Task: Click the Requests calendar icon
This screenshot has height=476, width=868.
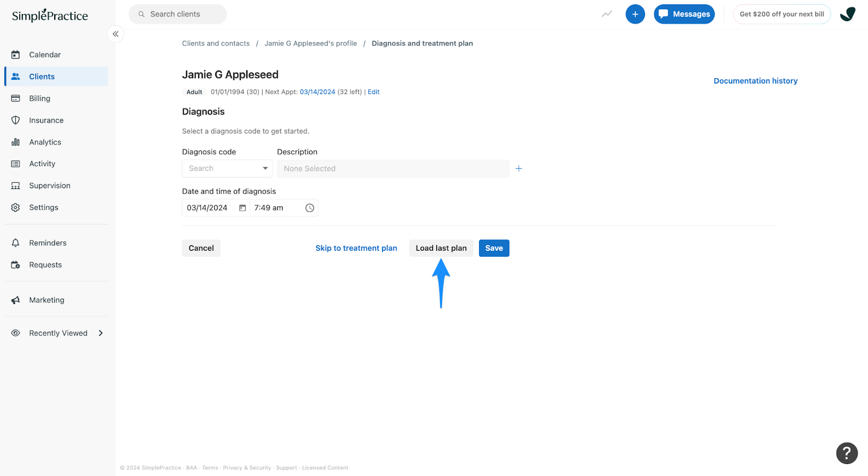Action: pyautogui.click(x=16, y=265)
